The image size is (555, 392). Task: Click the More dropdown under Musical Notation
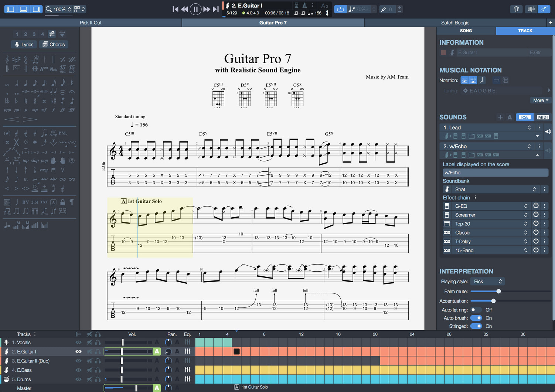click(x=540, y=100)
